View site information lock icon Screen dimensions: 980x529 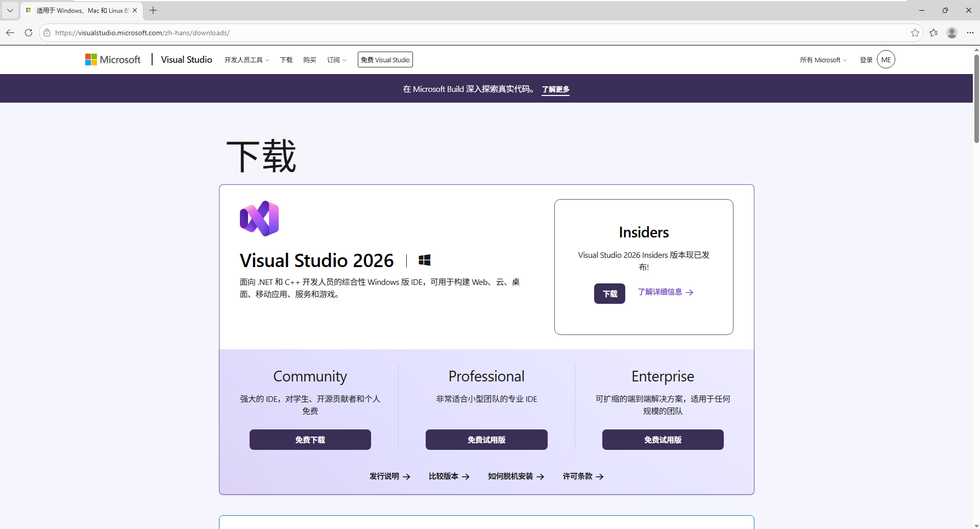(47, 33)
